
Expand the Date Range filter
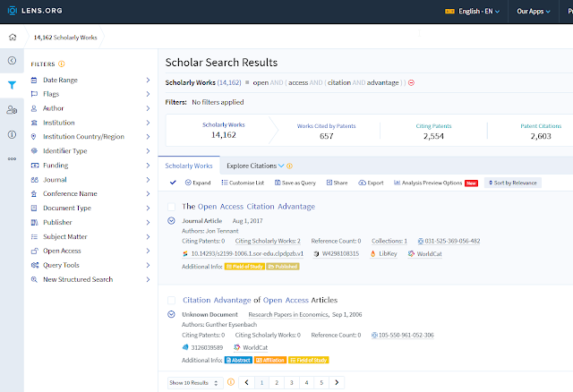click(x=90, y=80)
